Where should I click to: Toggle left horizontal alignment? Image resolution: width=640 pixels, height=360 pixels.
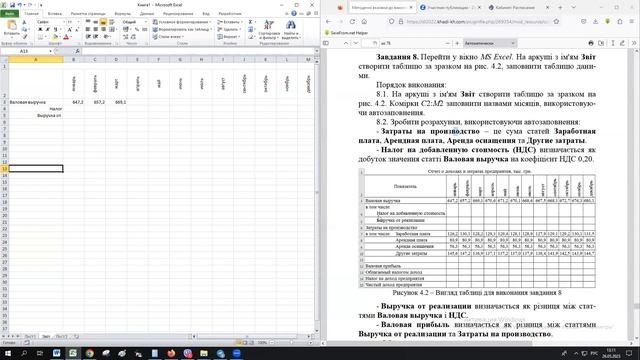(x=88, y=29)
